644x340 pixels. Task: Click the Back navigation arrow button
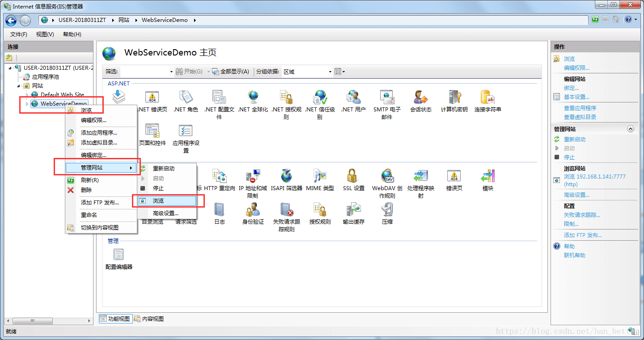pos(11,20)
